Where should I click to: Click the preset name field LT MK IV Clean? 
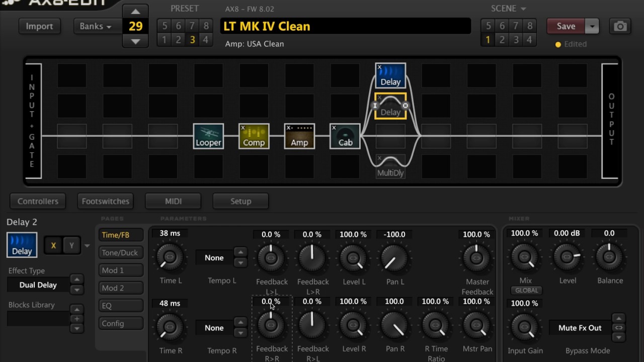[346, 26]
